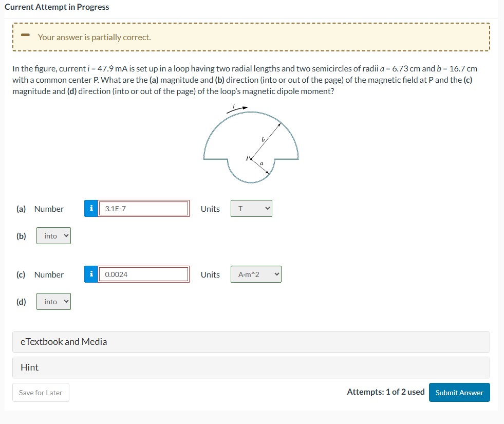Expand the Hint section

pyautogui.click(x=30, y=367)
